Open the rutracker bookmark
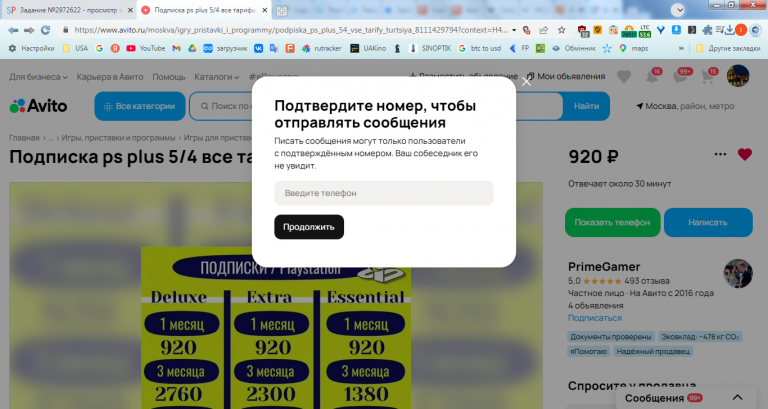Screen dimensions: 768x409 coord(321,48)
